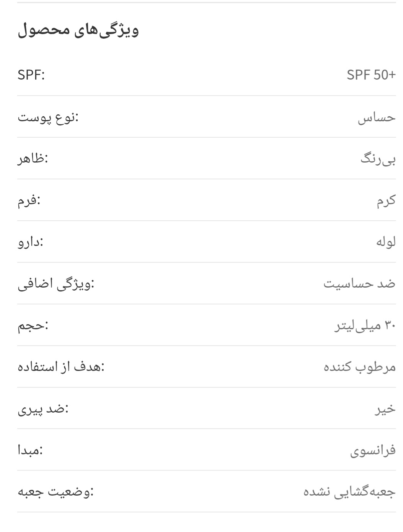Select the ۳۰ میلی‌لیتر volume value
403x532 pixels.
pyautogui.click(x=365, y=325)
